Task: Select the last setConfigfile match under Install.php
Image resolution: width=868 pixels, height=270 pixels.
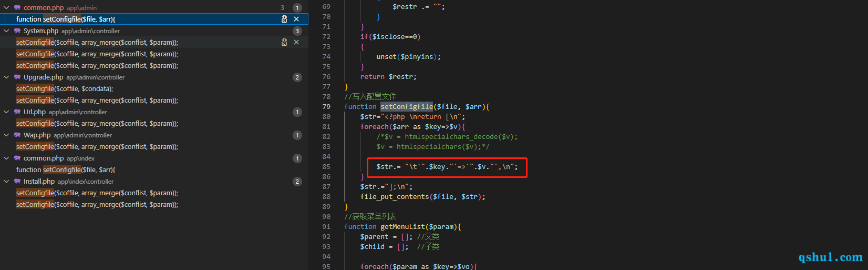Action: tap(97, 205)
